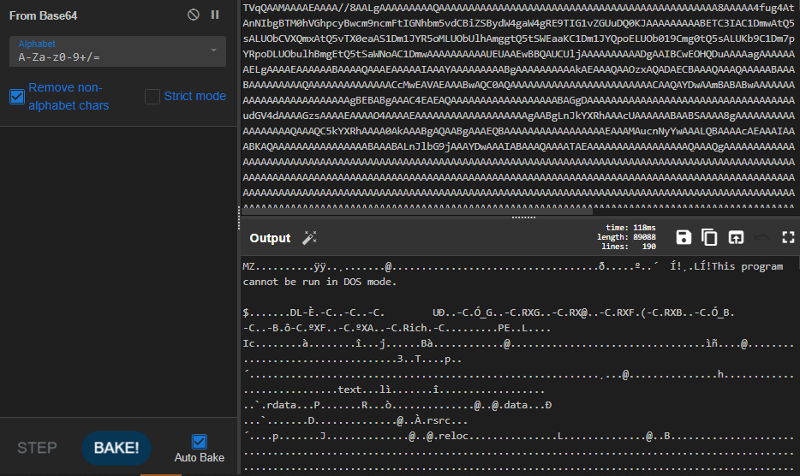The height and width of the screenshot is (476, 800).
Task: Click the STEP button
Action: (37, 448)
